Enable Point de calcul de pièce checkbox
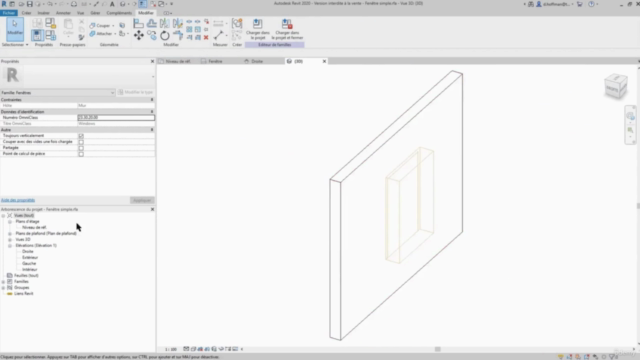 pos(81,154)
